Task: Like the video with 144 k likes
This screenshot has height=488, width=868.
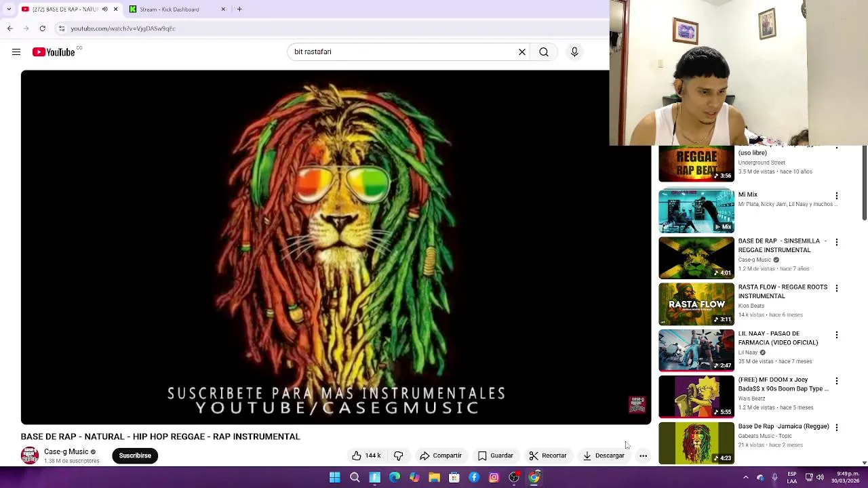Action: point(366,455)
